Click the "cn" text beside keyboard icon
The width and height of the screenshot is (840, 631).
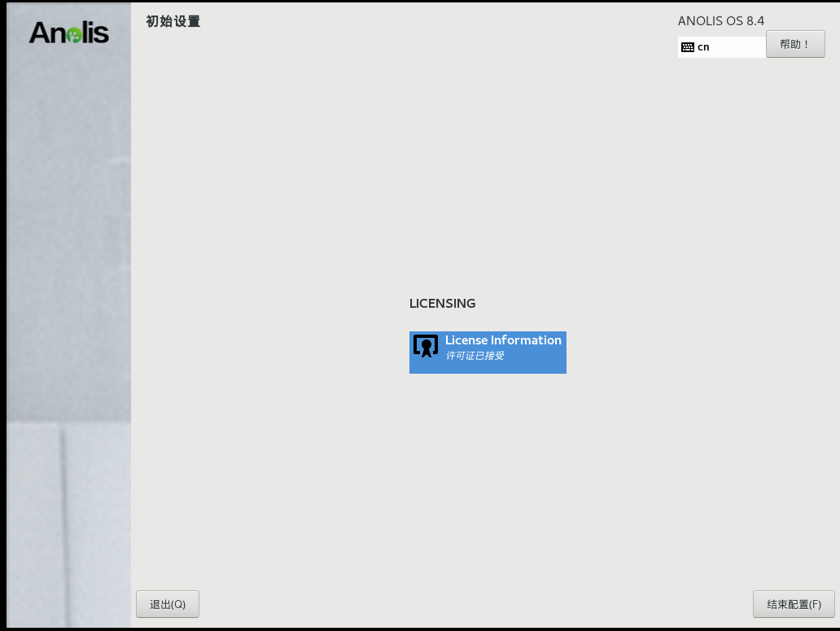(x=703, y=47)
